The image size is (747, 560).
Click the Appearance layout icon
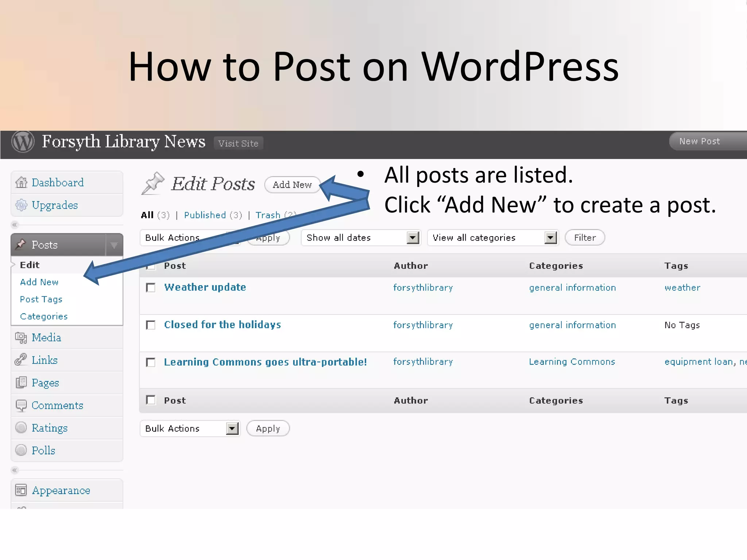(x=21, y=490)
